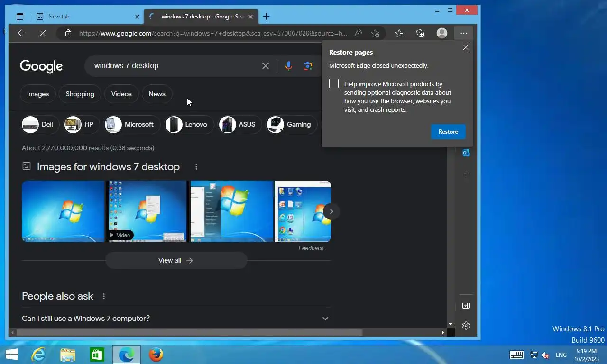Image resolution: width=607 pixels, height=364 pixels.
Task: Click the Google search input field
Action: tap(175, 66)
